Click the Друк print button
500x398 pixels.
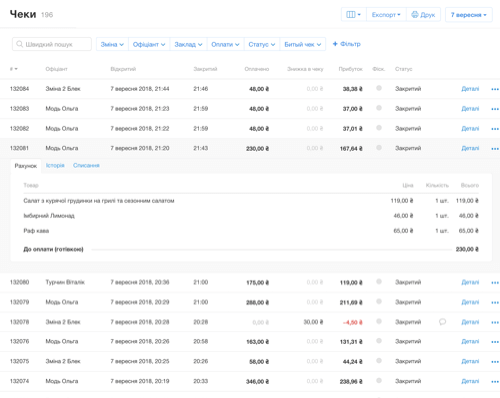(x=423, y=15)
